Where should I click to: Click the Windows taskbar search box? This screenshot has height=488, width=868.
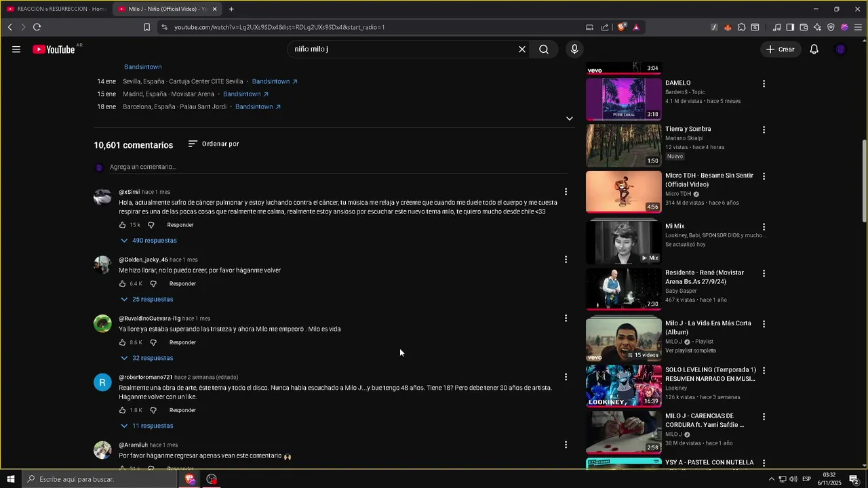99,479
